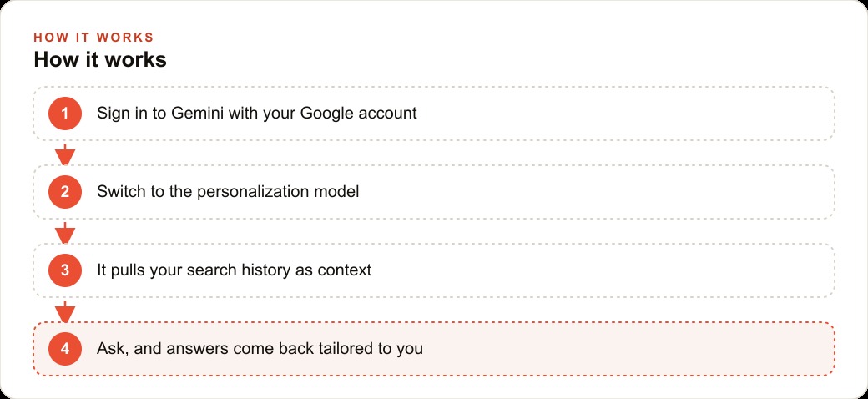Click empty area of step 3 box
This screenshot has height=399, width=868.
point(603,270)
